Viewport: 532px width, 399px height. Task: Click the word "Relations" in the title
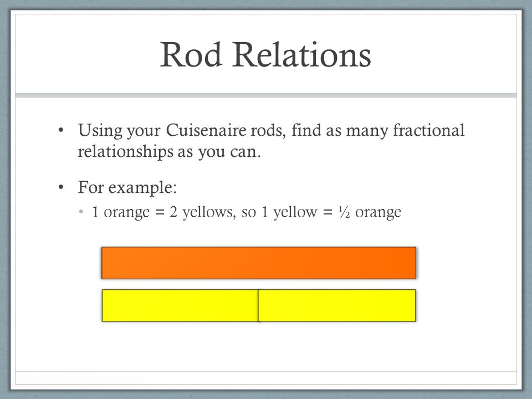point(301,55)
